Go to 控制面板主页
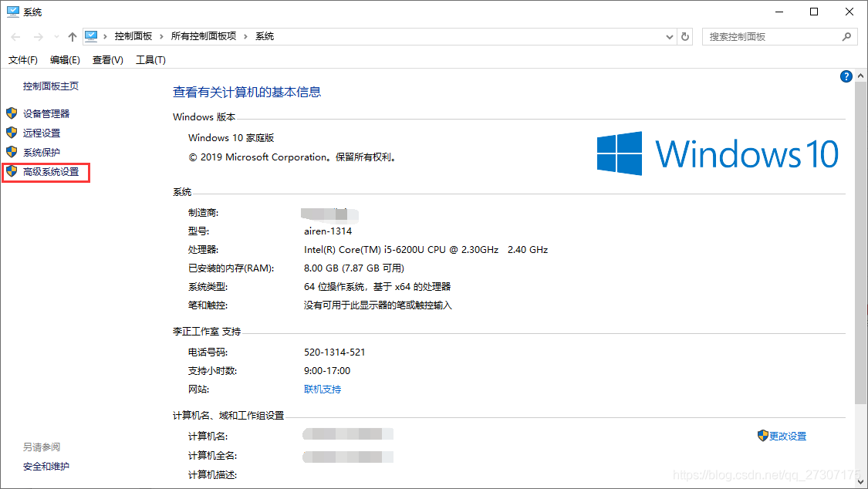Image resolution: width=868 pixels, height=489 pixels. (x=50, y=86)
